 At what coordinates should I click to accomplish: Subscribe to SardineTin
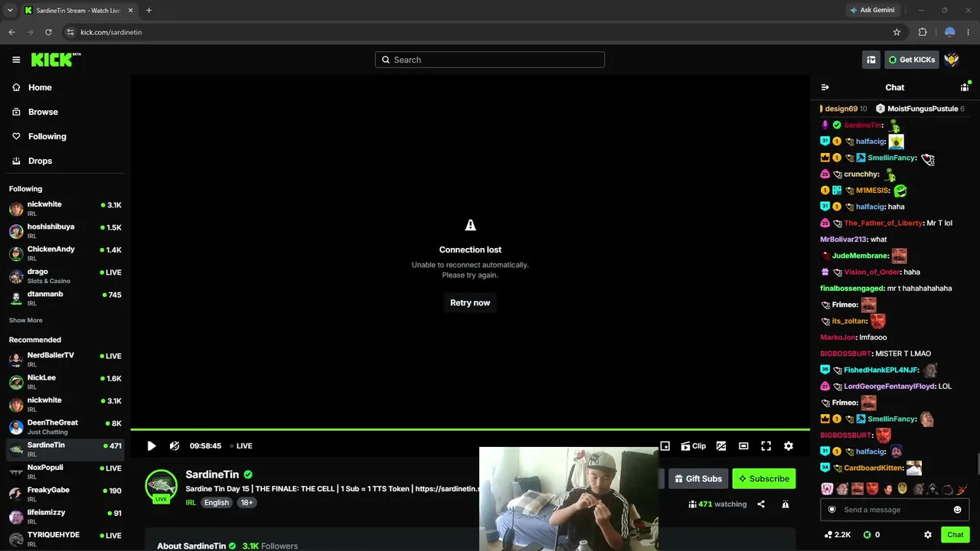(764, 479)
